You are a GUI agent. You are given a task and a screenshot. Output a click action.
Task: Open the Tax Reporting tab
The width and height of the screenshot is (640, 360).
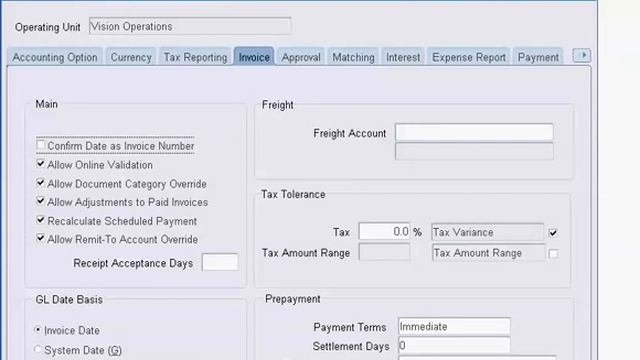196,57
